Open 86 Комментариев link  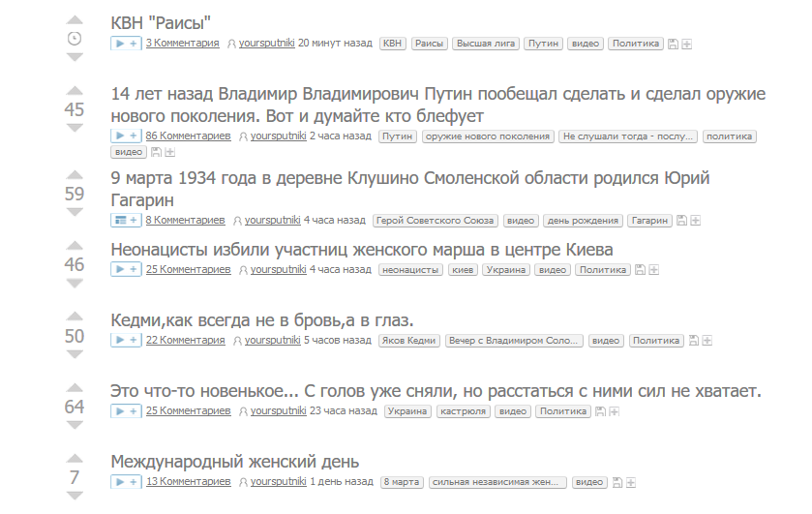click(x=188, y=136)
